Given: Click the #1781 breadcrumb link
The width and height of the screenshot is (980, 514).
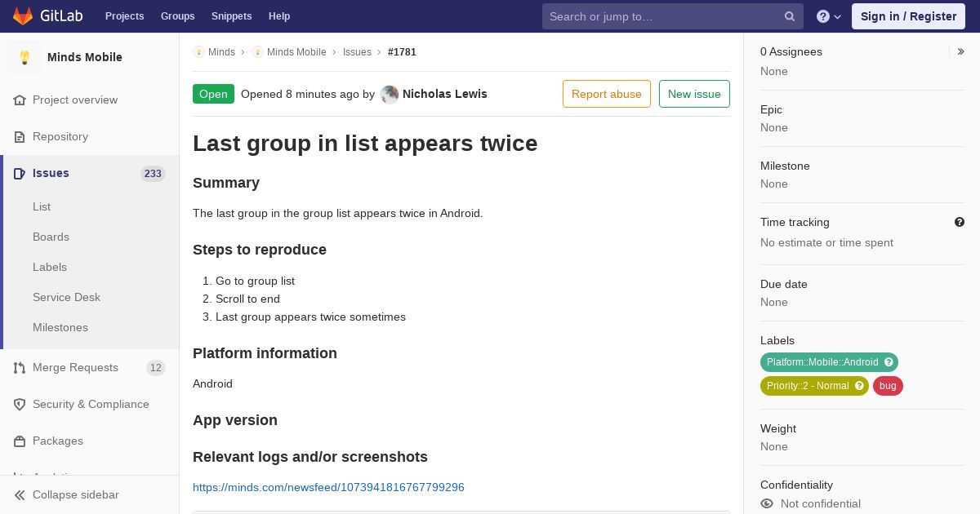Looking at the screenshot, I should 402,52.
